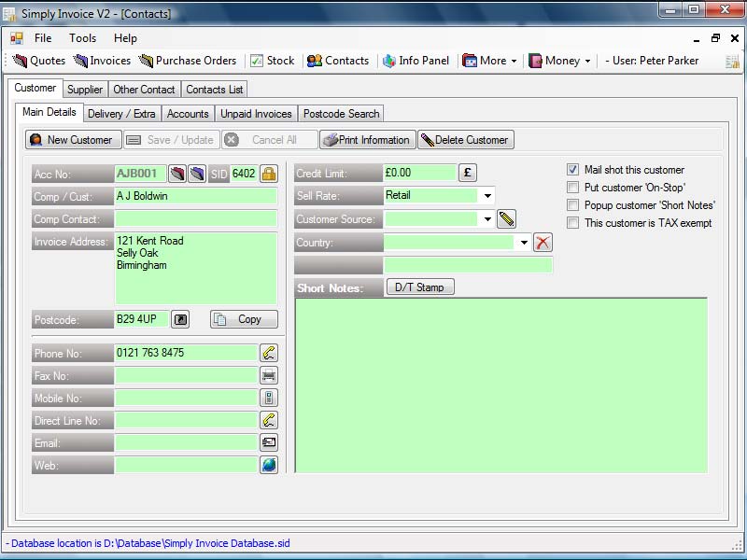
Task: Open the File menu
Action: coord(43,38)
